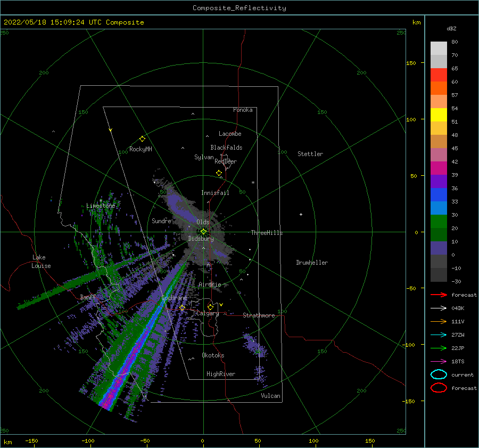Image resolution: width=479 pixels, height=448 pixels.
Task: Click the ThreeHills label
Action: [267, 233]
